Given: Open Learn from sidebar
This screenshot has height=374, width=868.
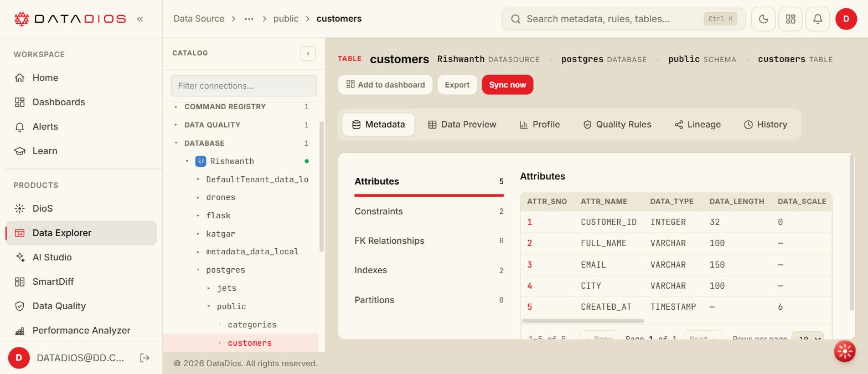Looking at the screenshot, I should click(x=81, y=151).
